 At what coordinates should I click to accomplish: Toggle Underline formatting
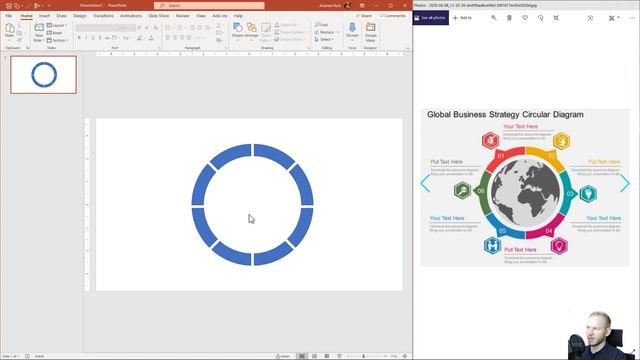tap(93, 38)
